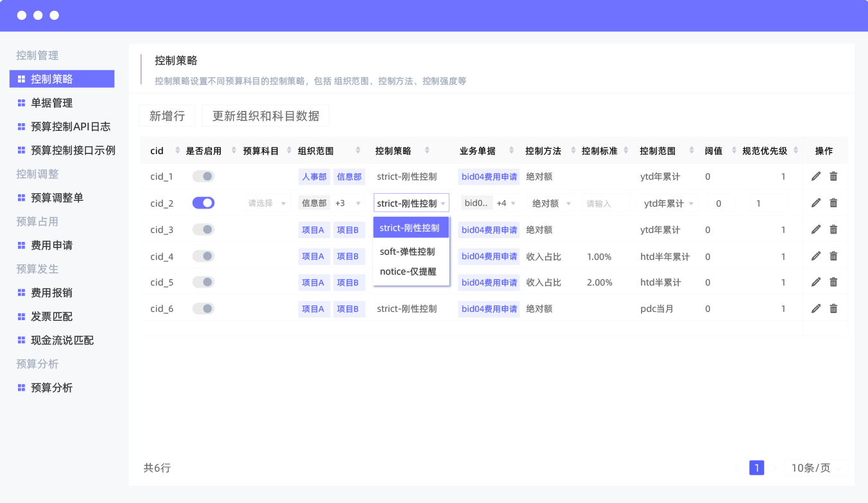This screenshot has height=503, width=868.
Task: Enable the toggle switch for cid_1
Action: point(204,176)
